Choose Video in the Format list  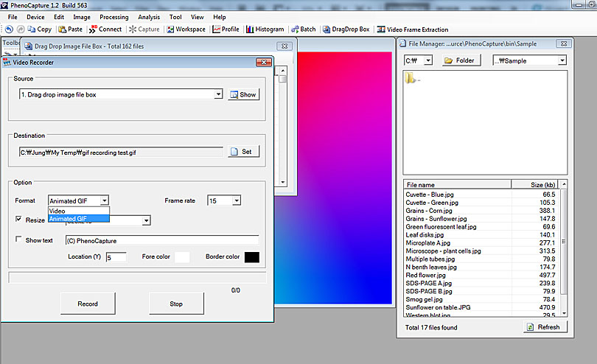(x=57, y=211)
